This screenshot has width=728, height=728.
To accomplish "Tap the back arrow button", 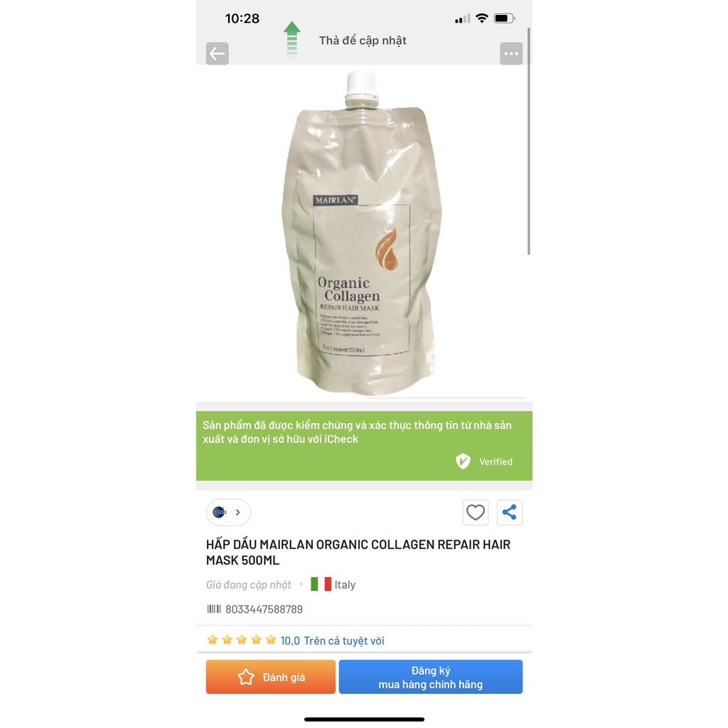I will point(218,54).
